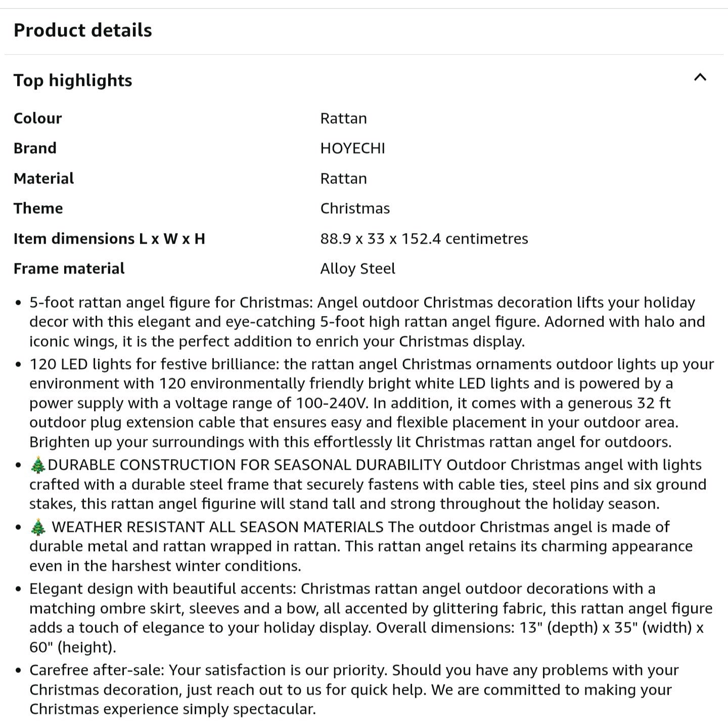
Task: Click the 88.9 x 33 x 152.4 centimetres value
Action: [424, 239]
